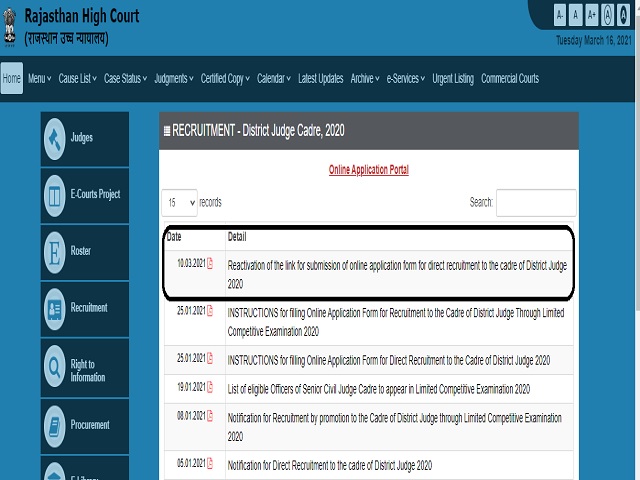
Task: Open the Case Status dropdown
Action: (125, 78)
